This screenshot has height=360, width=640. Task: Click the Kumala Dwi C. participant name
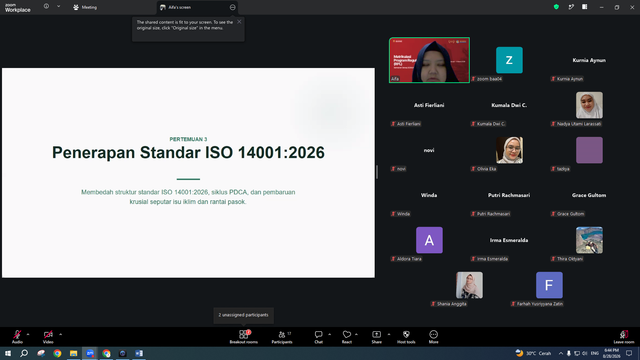click(509, 105)
